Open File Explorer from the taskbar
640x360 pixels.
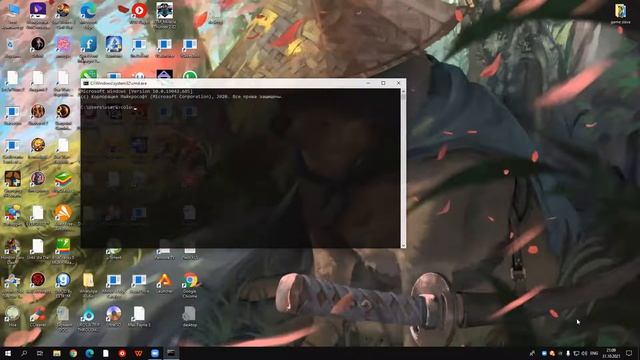(57, 353)
